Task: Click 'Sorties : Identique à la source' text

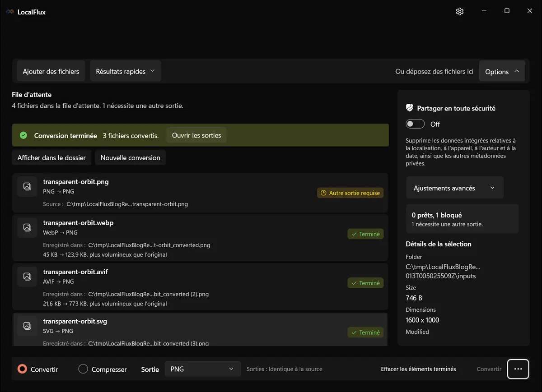Action: click(x=285, y=369)
